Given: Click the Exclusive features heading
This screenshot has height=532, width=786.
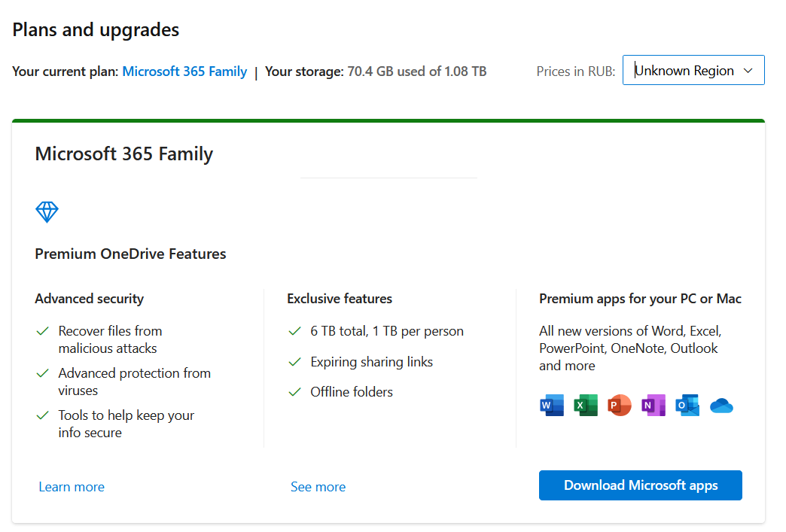Looking at the screenshot, I should (340, 299).
